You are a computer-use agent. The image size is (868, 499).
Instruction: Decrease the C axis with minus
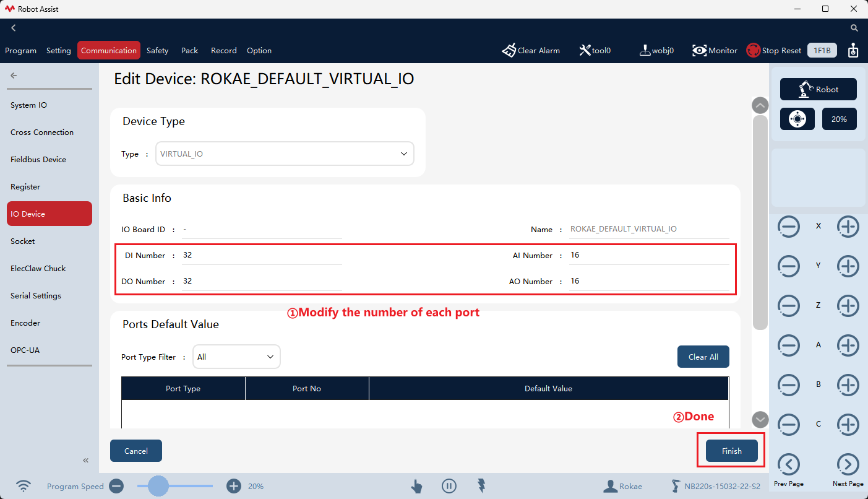point(789,425)
